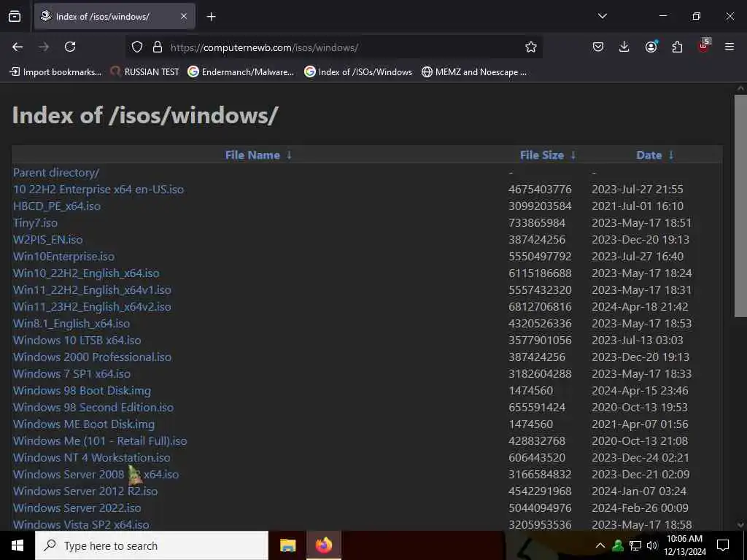Viewport: 747px width, 560px height.
Task: Open the Downloads panel
Action: (624, 47)
